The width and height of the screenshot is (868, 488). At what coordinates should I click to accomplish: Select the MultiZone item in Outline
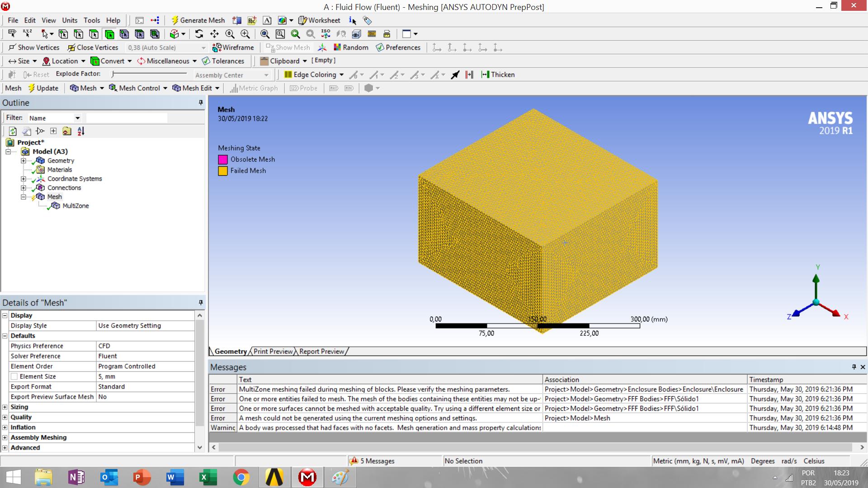pos(75,206)
